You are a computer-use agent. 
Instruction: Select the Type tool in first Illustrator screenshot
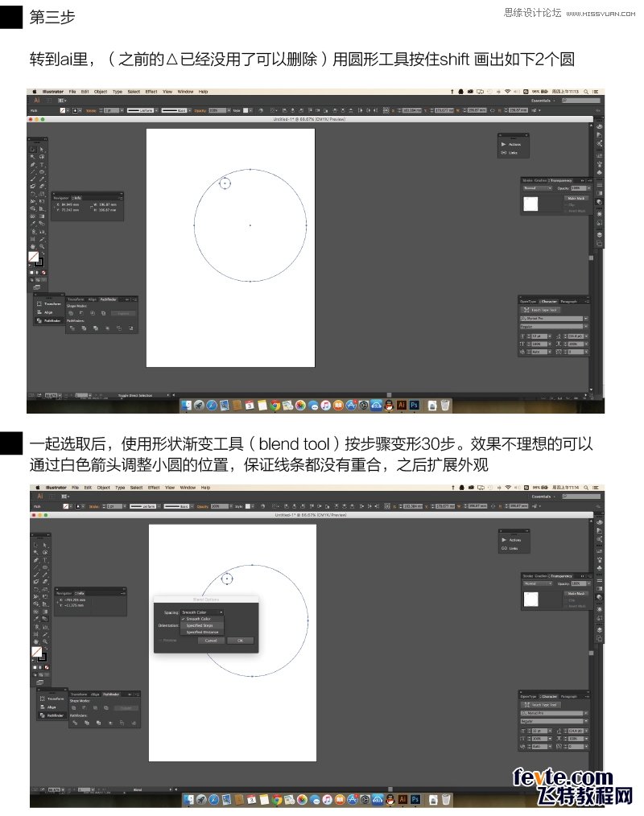[42, 164]
